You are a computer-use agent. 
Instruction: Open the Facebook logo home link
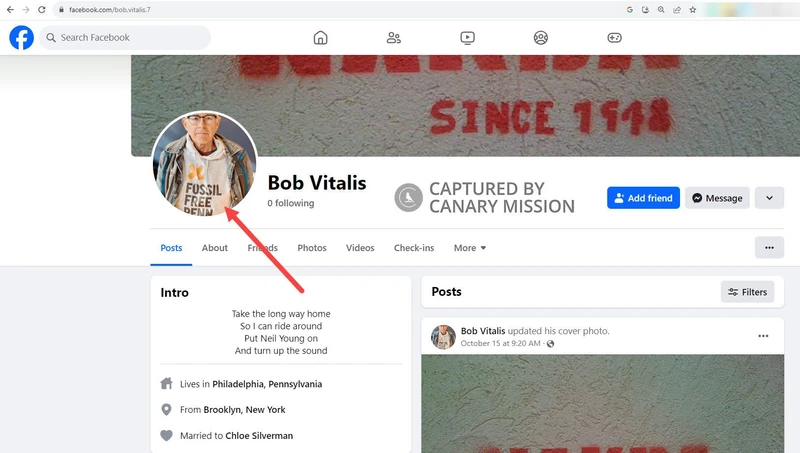pos(21,38)
